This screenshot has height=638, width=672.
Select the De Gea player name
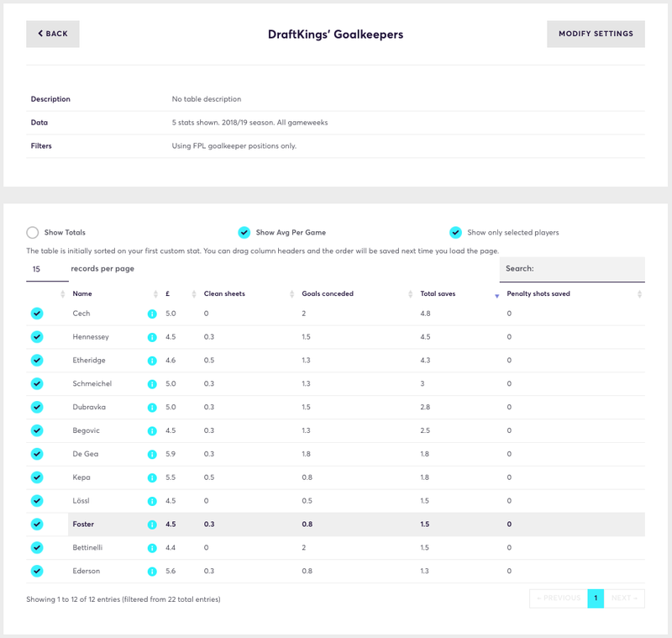coord(86,454)
